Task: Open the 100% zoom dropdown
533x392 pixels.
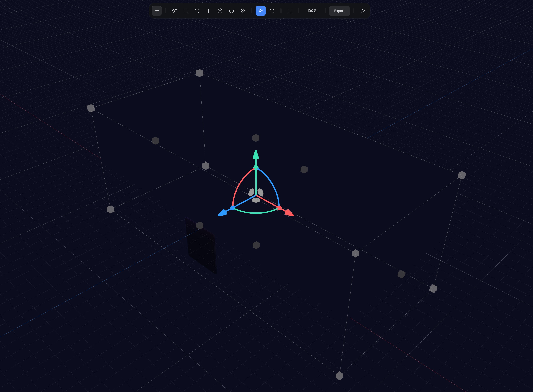Action: click(x=312, y=11)
